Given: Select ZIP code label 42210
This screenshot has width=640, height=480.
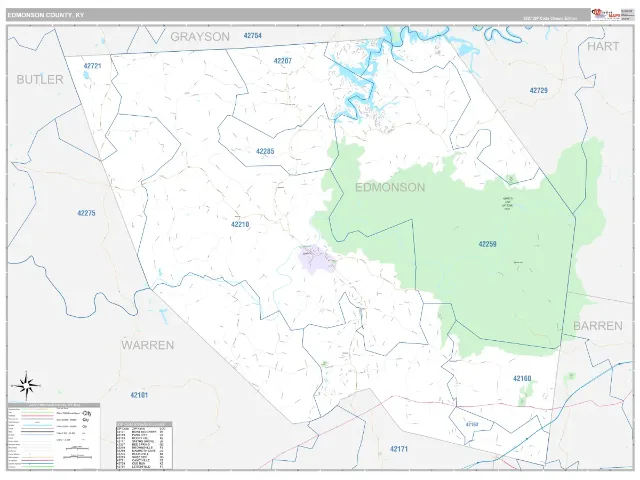Looking at the screenshot, I should (240, 224).
